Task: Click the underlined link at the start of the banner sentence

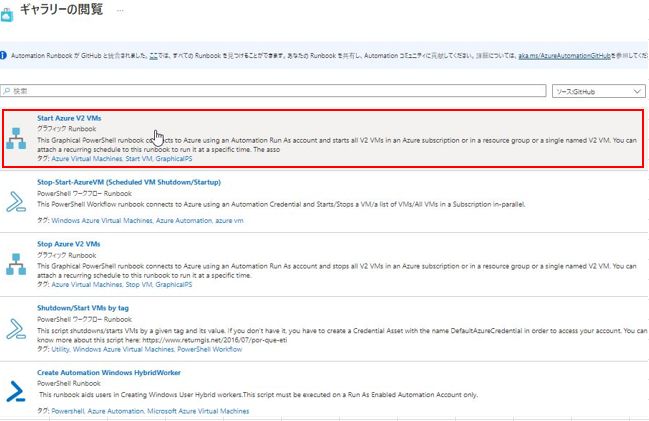Action: click(x=153, y=55)
